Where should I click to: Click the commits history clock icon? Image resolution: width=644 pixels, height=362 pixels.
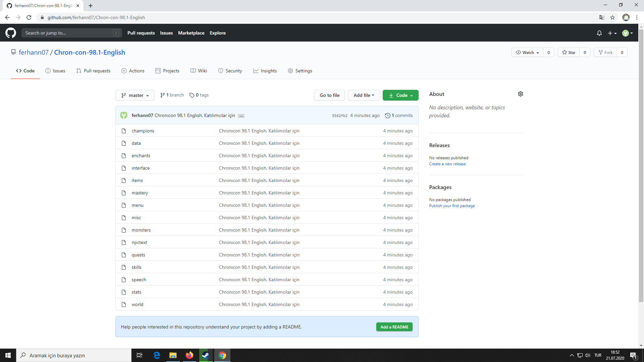click(x=387, y=115)
